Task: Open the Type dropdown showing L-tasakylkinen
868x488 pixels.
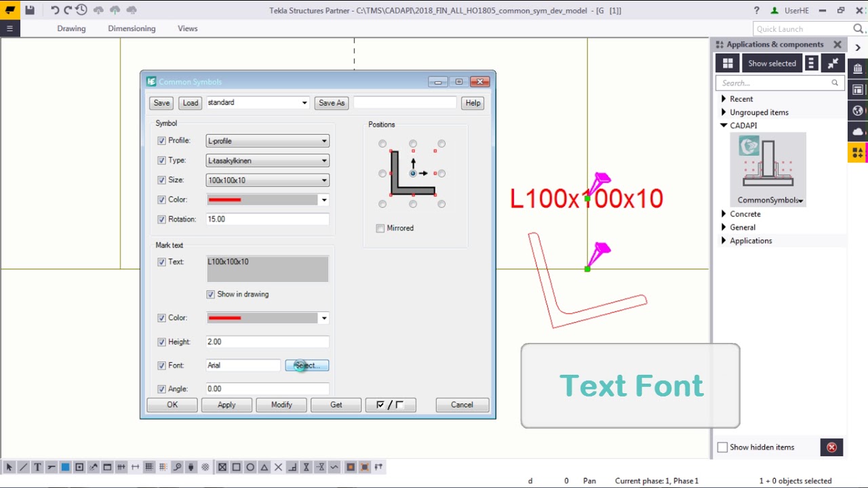Action: (x=268, y=161)
